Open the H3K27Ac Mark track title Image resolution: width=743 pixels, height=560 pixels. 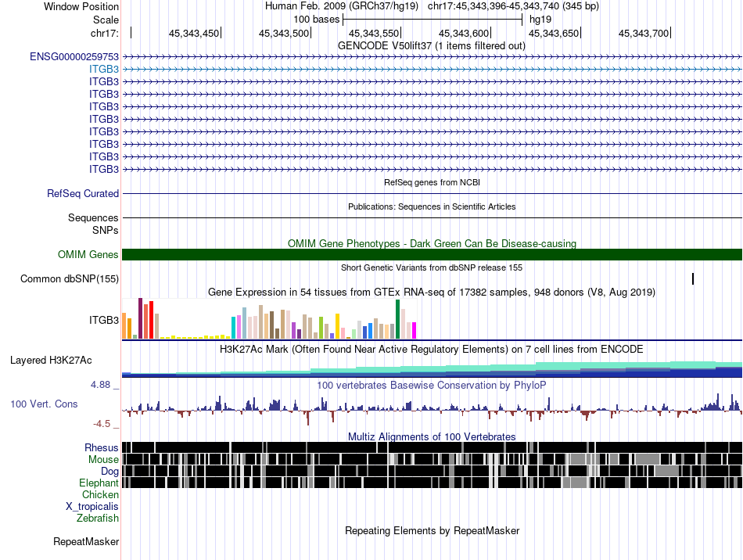click(432, 350)
